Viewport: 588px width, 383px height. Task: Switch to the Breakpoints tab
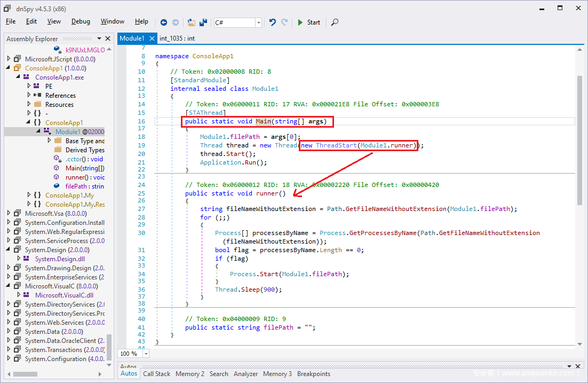313,374
